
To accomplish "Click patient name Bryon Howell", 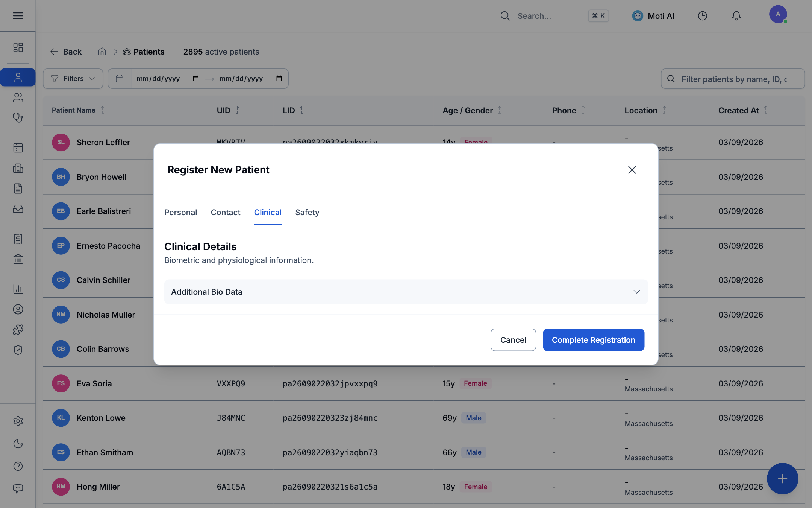I will [x=101, y=177].
